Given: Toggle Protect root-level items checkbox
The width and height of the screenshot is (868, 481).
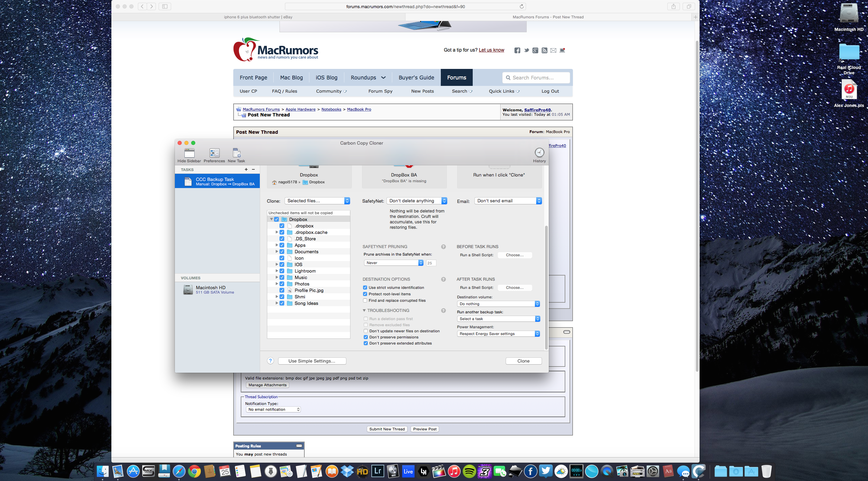Looking at the screenshot, I should click(x=365, y=294).
